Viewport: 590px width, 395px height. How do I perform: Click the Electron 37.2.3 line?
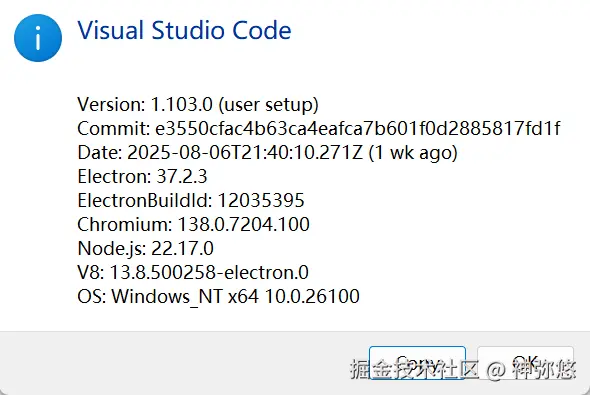[x=142, y=176]
